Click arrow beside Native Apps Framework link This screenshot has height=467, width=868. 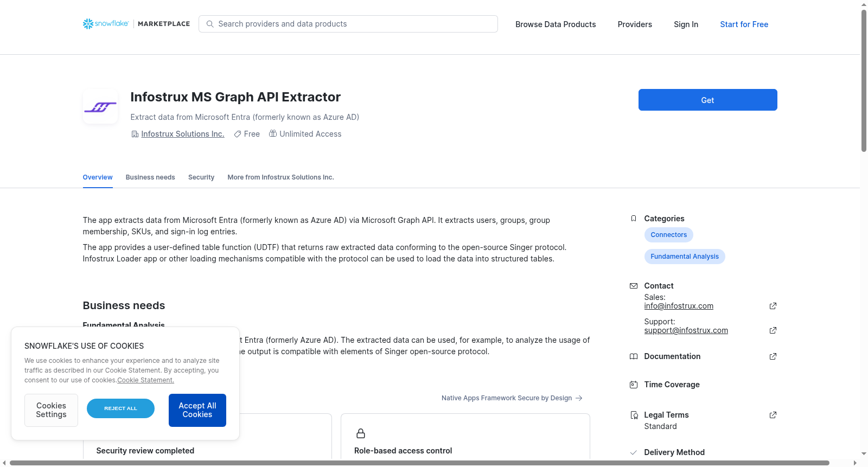tap(579, 398)
